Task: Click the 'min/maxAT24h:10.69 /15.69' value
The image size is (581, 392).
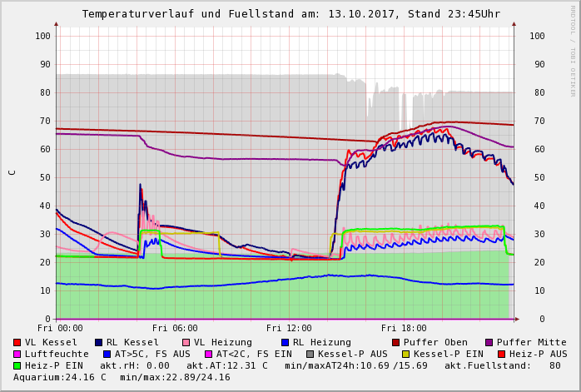Action: [x=356, y=365]
